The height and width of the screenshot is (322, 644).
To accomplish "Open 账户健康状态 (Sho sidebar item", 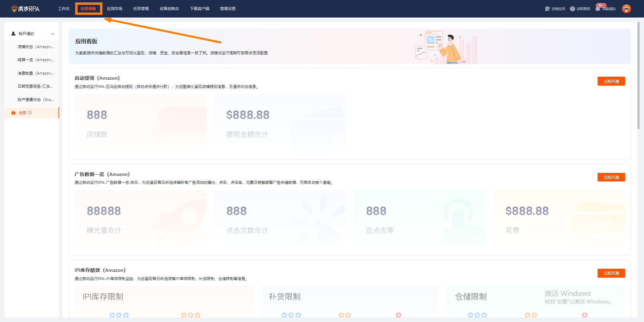I will (35, 100).
